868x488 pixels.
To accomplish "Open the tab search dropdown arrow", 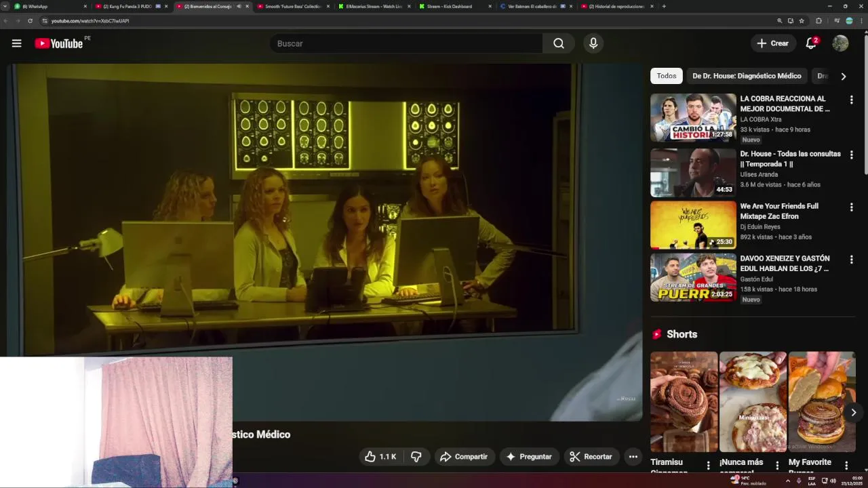I will (x=5, y=6).
